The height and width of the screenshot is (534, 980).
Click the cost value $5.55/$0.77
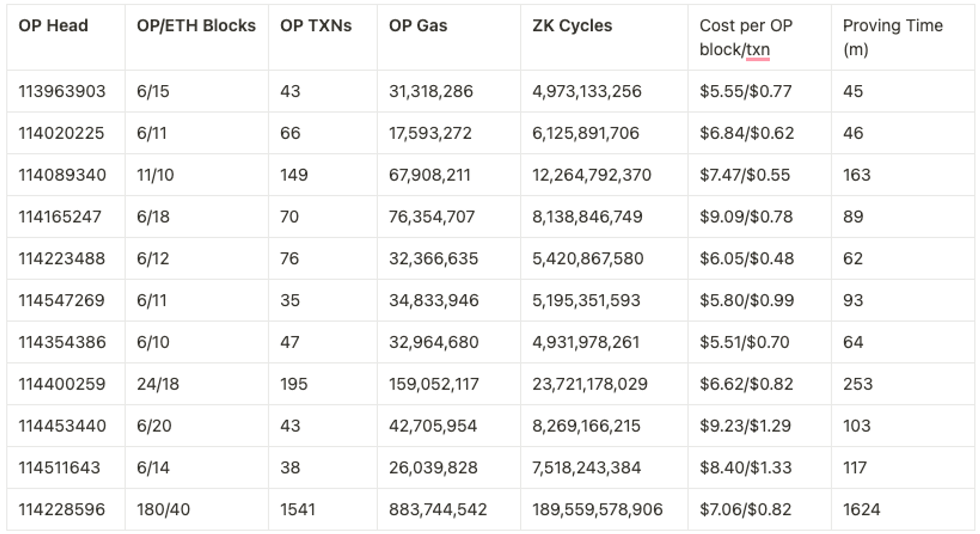[746, 91]
